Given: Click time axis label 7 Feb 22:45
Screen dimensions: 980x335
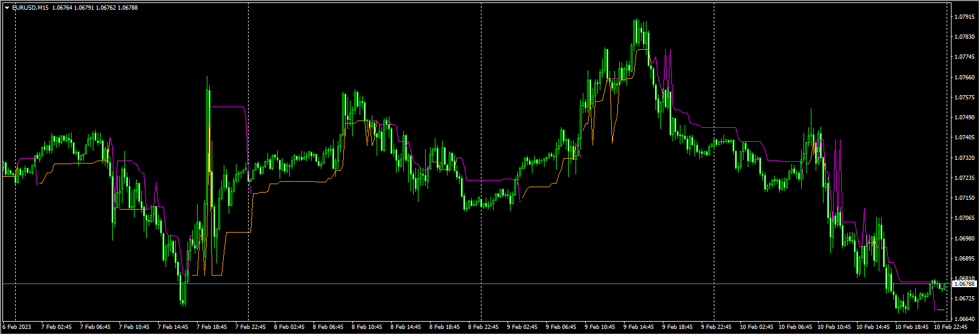Looking at the screenshot, I should (250, 327).
